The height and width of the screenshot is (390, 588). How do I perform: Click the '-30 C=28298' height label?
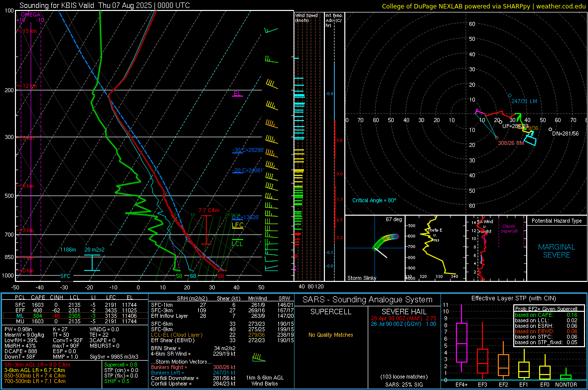point(248,150)
